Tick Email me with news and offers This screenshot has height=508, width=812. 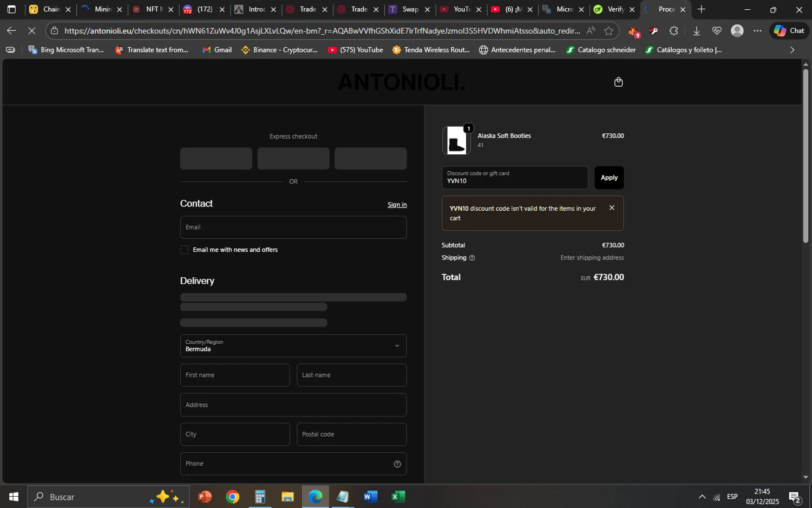click(x=185, y=250)
